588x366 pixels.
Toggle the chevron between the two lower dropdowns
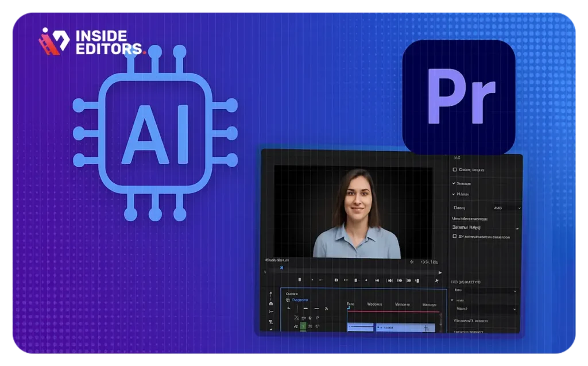click(452, 300)
